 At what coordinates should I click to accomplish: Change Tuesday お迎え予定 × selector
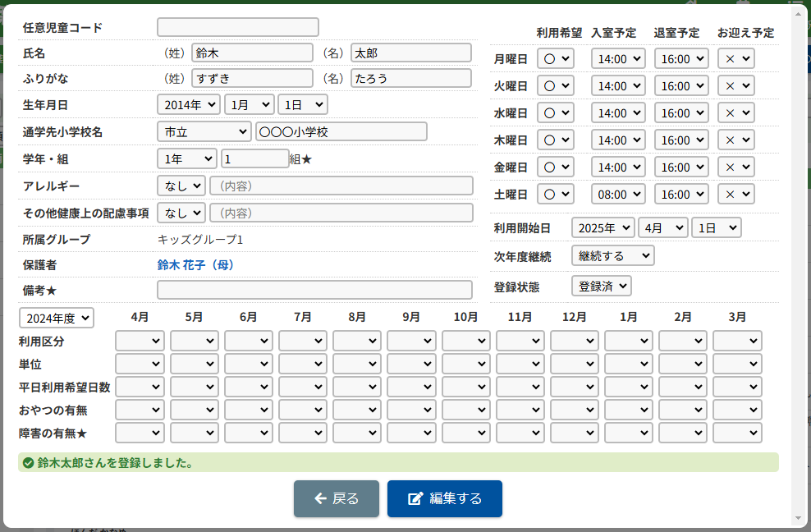[x=735, y=86]
